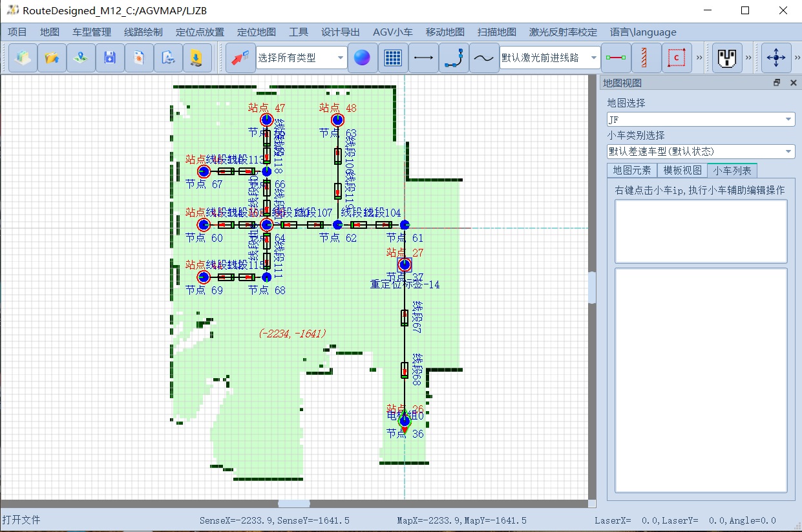The height and width of the screenshot is (532, 802).
Task: Open the 项目 menu
Action: [x=17, y=32]
